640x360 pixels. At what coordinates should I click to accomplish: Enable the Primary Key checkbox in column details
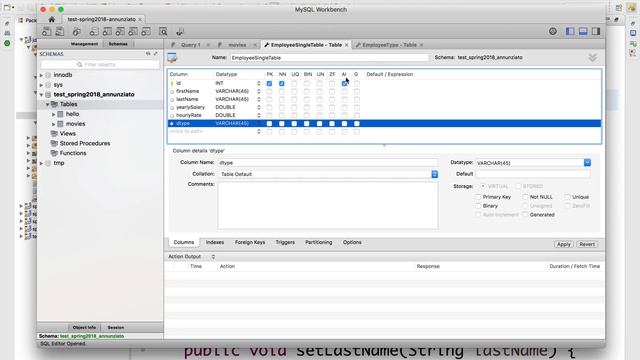coord(478,197)
